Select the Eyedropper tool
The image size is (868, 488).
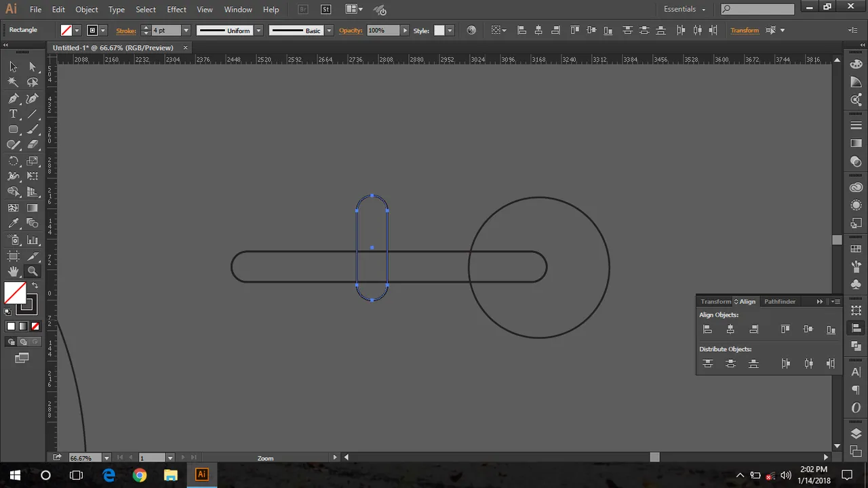tap(13, 224)
